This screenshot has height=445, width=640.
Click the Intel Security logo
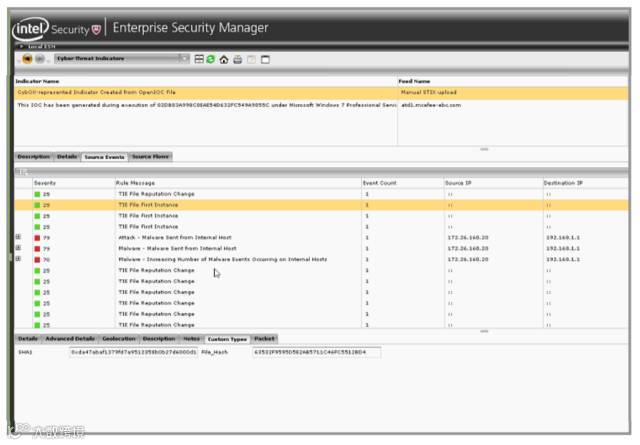56,29
